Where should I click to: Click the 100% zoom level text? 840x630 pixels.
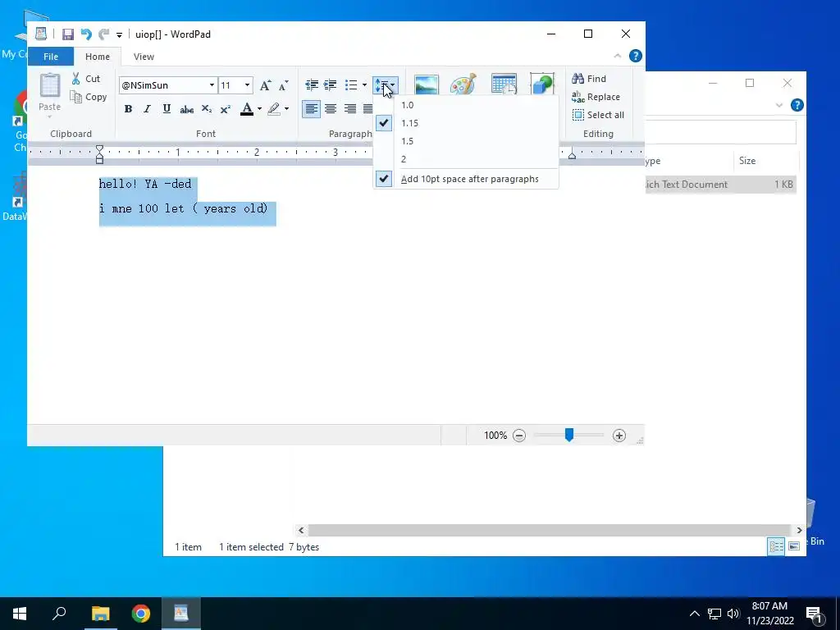pos(495,436)
